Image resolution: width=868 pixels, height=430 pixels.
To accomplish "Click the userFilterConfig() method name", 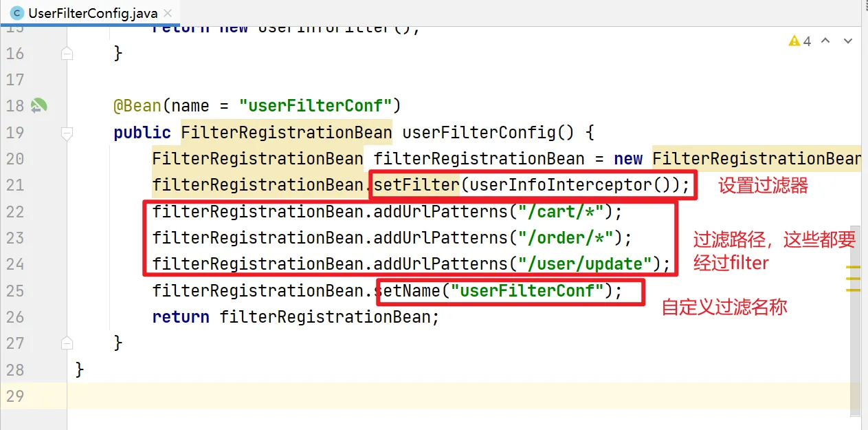I will pyautogui.click(x=489, y=132).
